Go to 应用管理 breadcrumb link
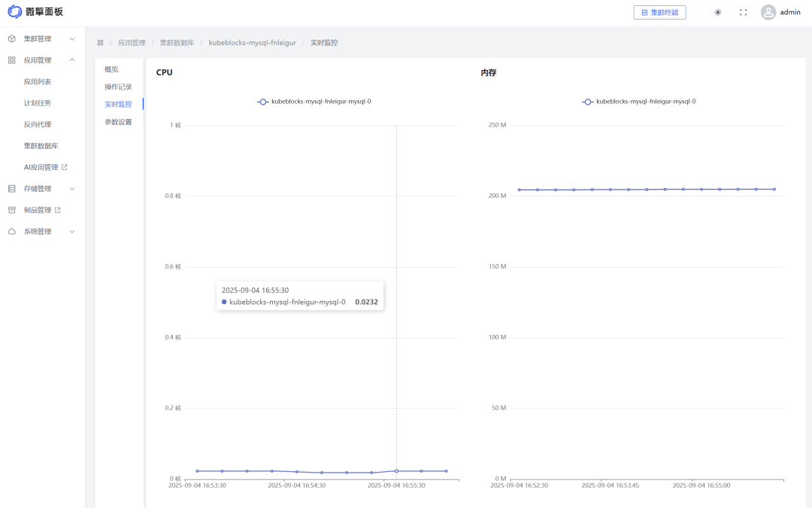Image resolution: width=812 pixels, height=508 pixels. point(132,43)
